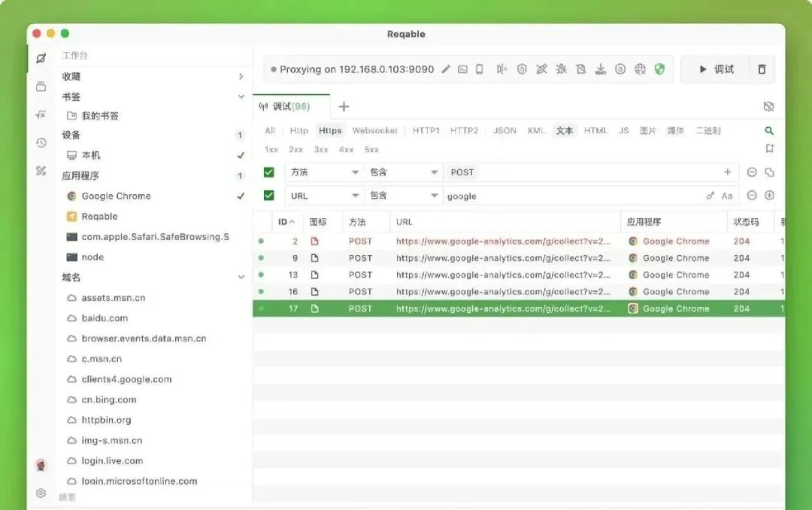Click the globe with slash proxy icon
This screenshot has height=510, width=812.
click(640, 69)
